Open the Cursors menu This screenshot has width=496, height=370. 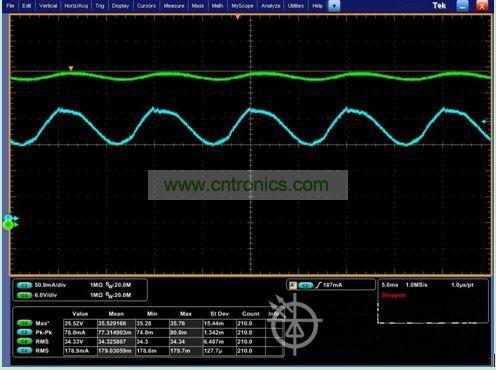click(x=146, y=6)
